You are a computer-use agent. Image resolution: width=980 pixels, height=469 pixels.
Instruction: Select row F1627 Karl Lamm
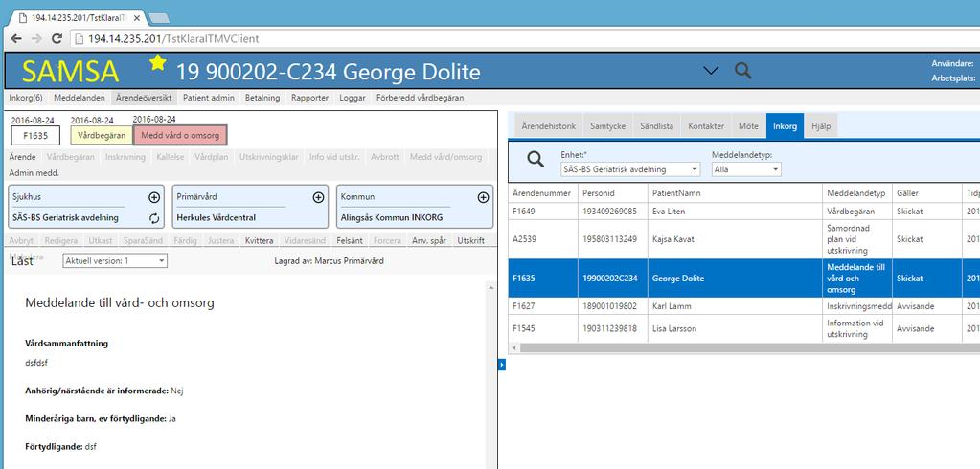[x=743, y=306]
